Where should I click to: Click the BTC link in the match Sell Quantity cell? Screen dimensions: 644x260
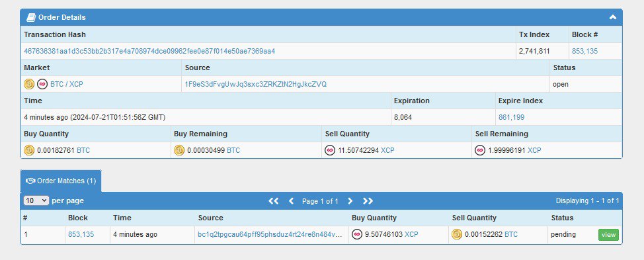pos(511,235)
